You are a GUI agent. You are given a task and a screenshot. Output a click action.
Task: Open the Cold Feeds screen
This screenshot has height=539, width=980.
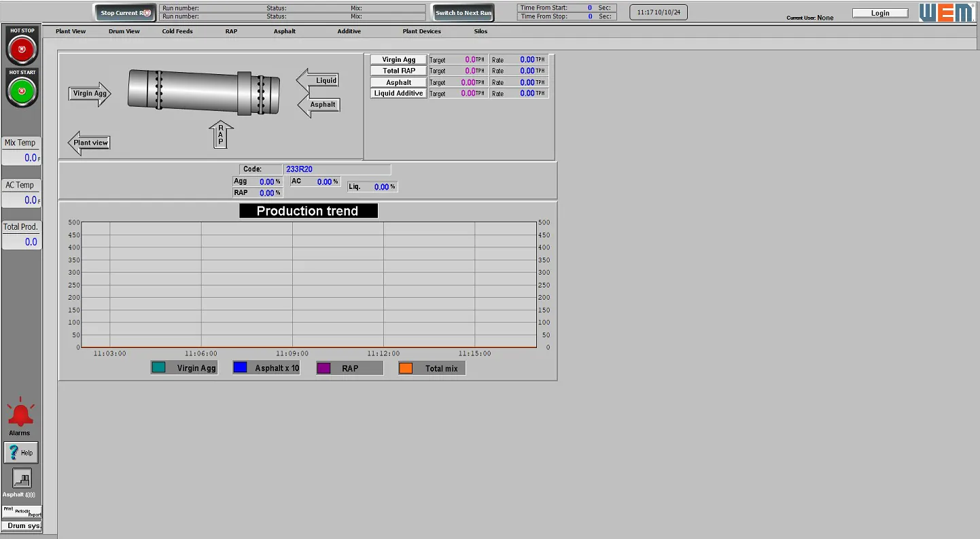coord(177,31)
